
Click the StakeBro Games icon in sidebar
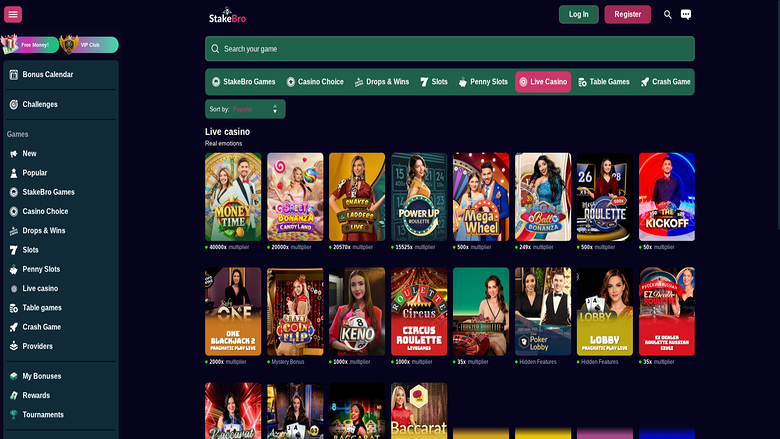click(x=13, y=192)
